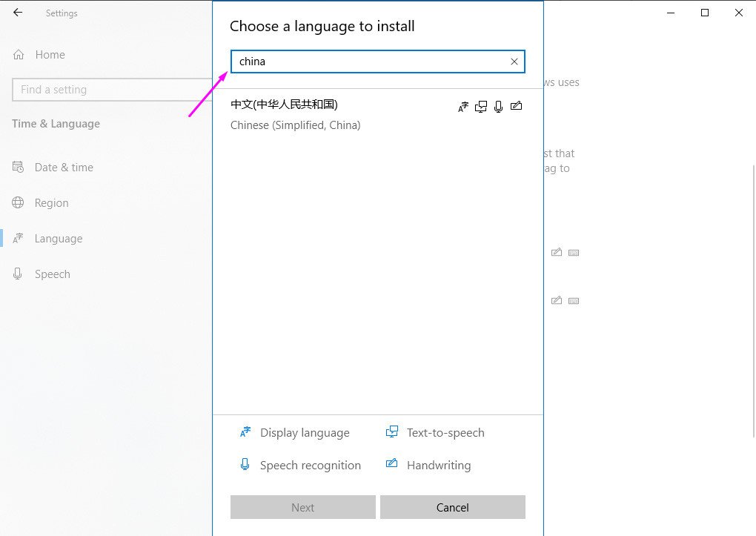Click the Text-to-speech legend icon near Cancel button
Screen dimensions: 756x536
coord(391,432)
